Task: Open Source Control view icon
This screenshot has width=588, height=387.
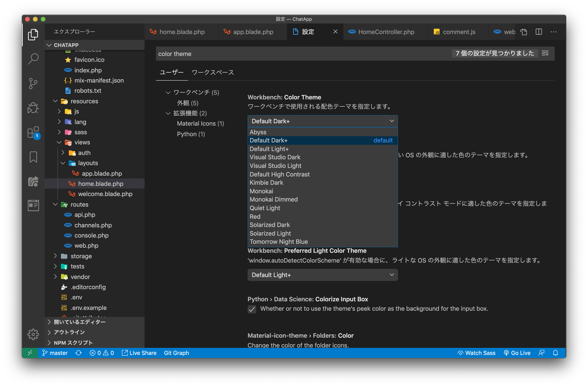Action: coord(33,83)
